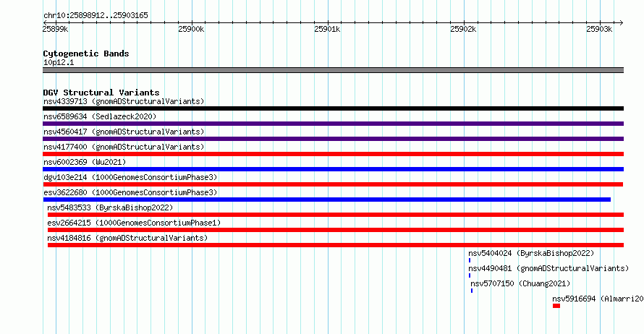Click the nsv4339713 black variant bar
Viewport: 644px width, 334px height.
point(333,108)
